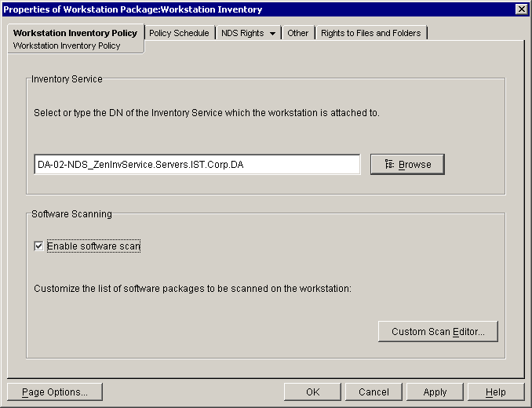Click the Browse button
Viewport: 532px width, 408px height.
coord(407,165)
